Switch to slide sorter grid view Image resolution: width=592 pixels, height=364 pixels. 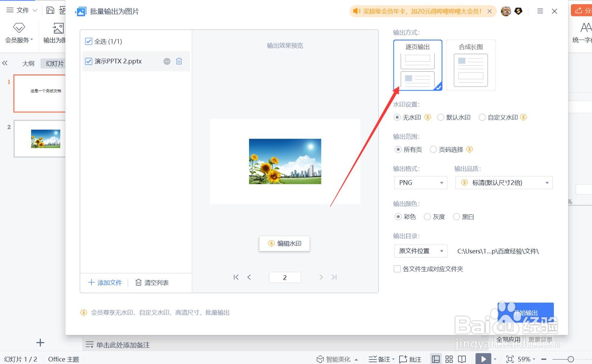coord(449,359)
